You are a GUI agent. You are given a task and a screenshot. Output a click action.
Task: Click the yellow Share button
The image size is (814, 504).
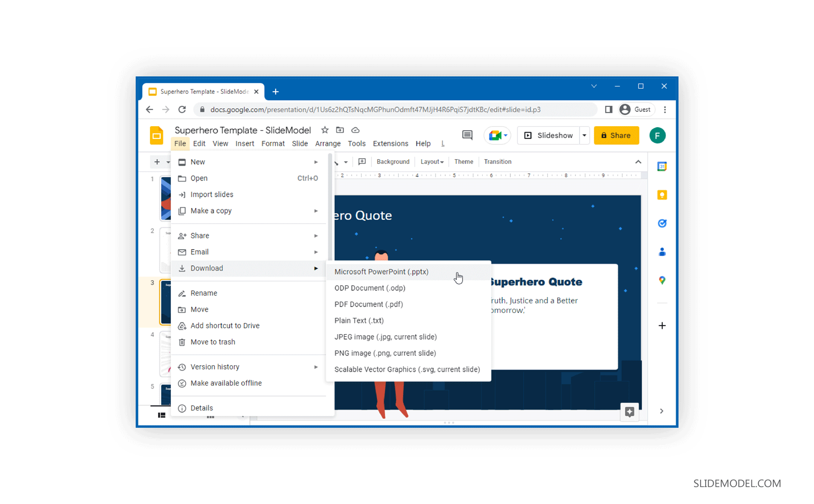coord(616,135)
